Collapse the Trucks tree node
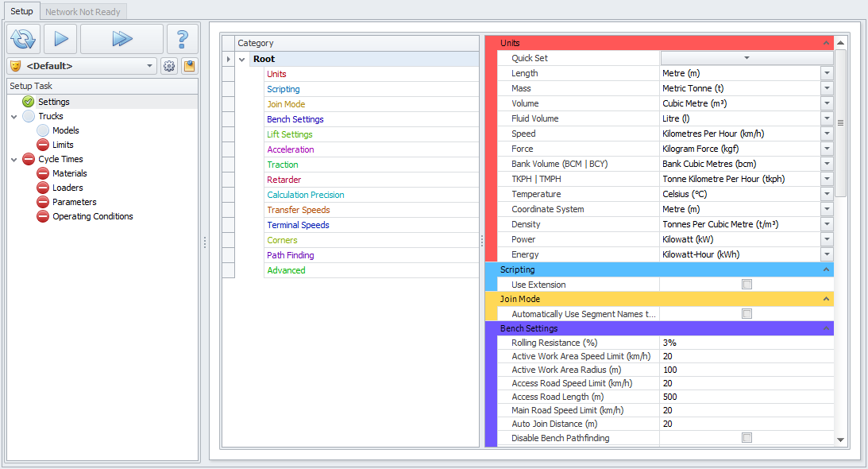Viewport: 868px width, 469px height. coord(14,117)
